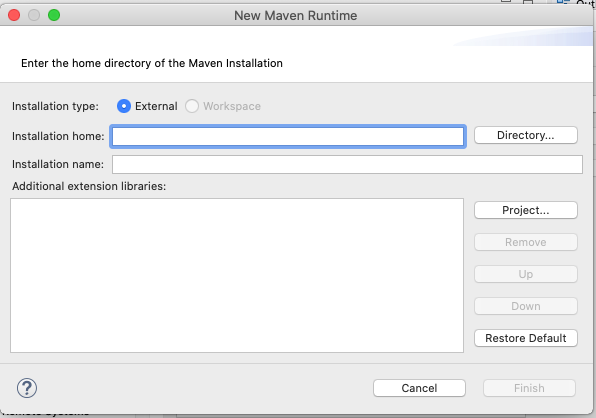
Task: Click the Installation name label
Action: [58, 164]
